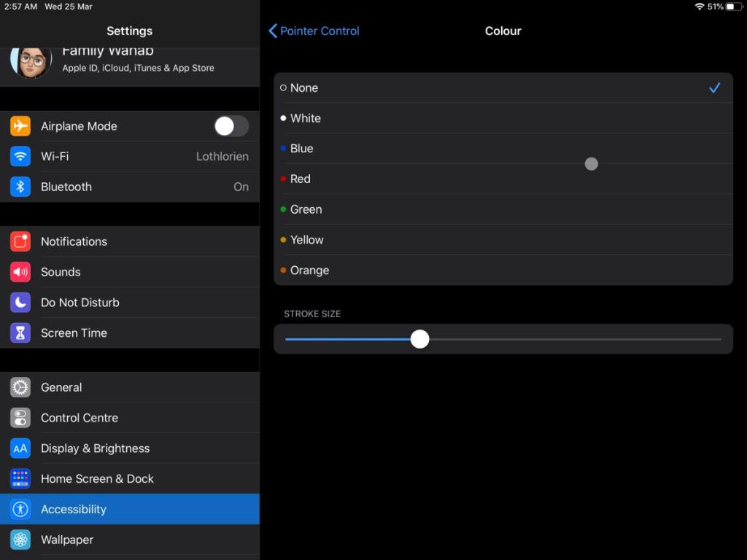The image size is (747, 560).
Task: Adjust the Stroke Size slider handle
Action: 419,338
